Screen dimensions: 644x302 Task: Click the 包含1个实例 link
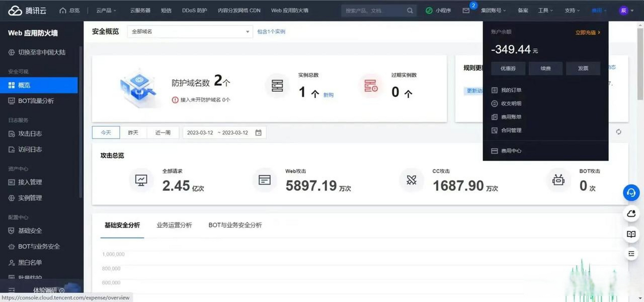271,31
